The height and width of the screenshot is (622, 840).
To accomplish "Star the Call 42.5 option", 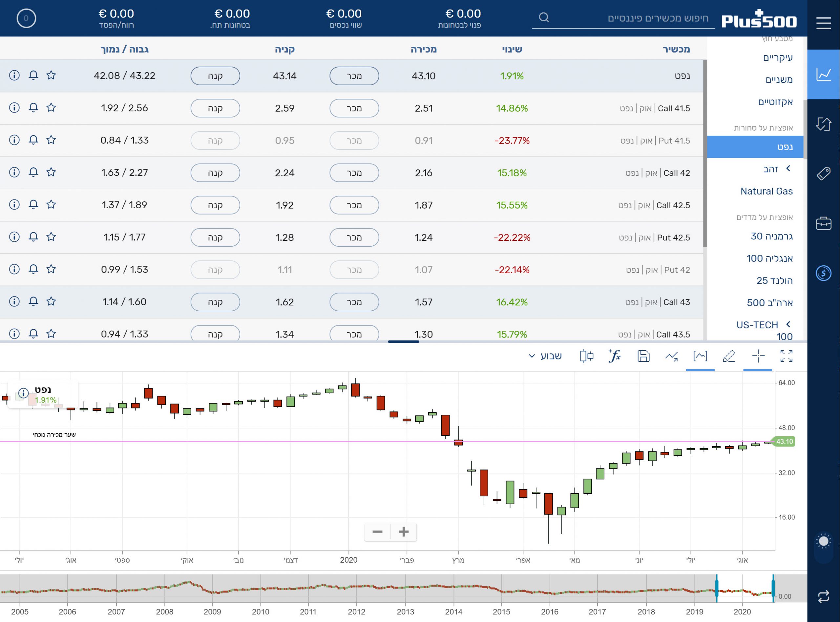I will click(x=51, y=204).
